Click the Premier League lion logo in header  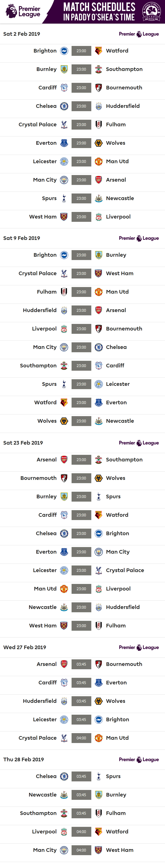[x=12, y=11]
